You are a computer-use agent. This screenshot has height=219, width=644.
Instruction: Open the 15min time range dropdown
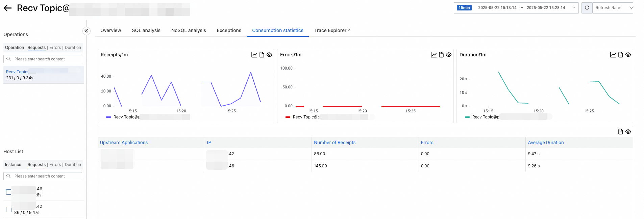coord(516,8)
